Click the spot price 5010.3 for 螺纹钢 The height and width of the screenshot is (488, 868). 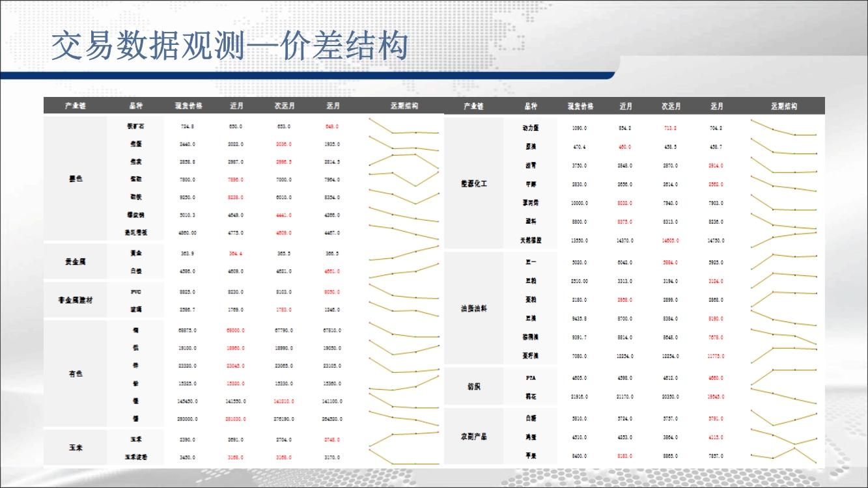coord(188,215)
